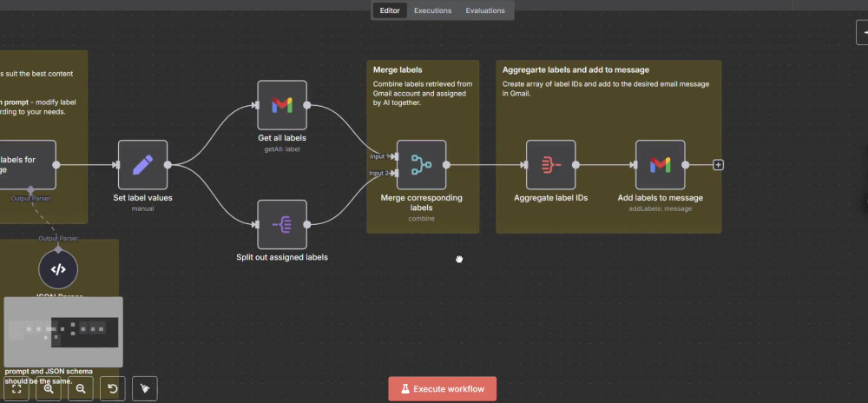
Task: Click output handle of Aggregate label IDs
Action: click(x=576, y=165)
